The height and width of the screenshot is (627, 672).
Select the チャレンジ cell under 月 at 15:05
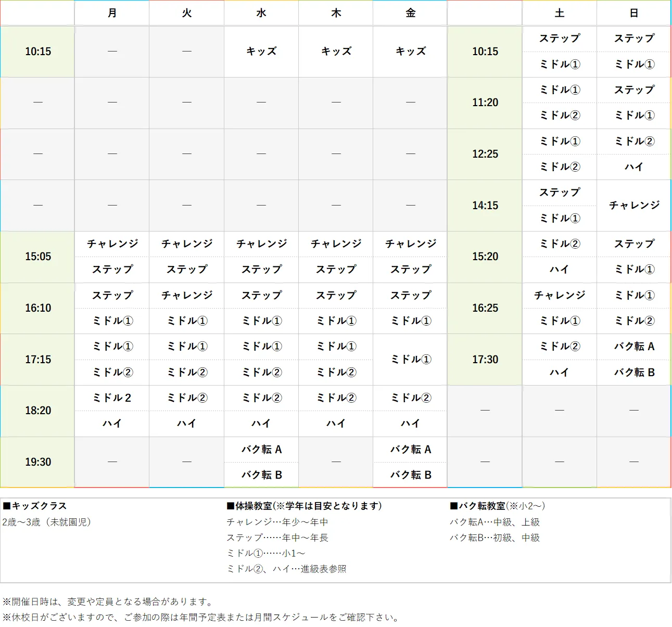(x=111, y=244)
